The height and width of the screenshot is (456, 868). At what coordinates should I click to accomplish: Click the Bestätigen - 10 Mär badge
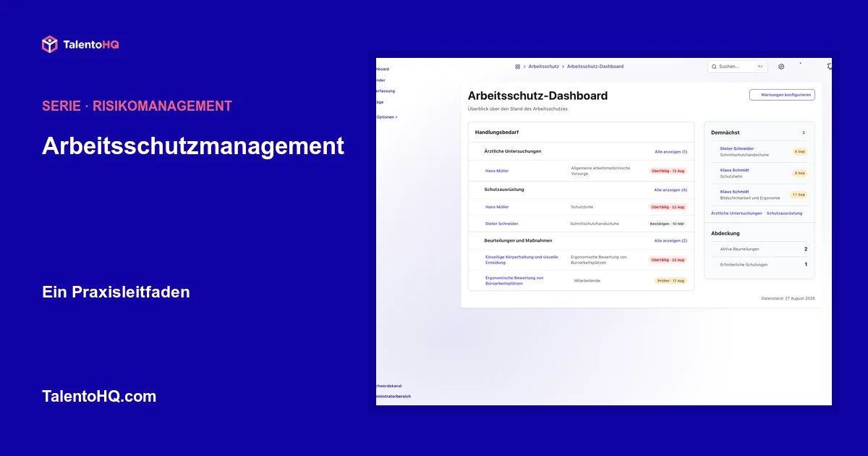coord(668,224)
